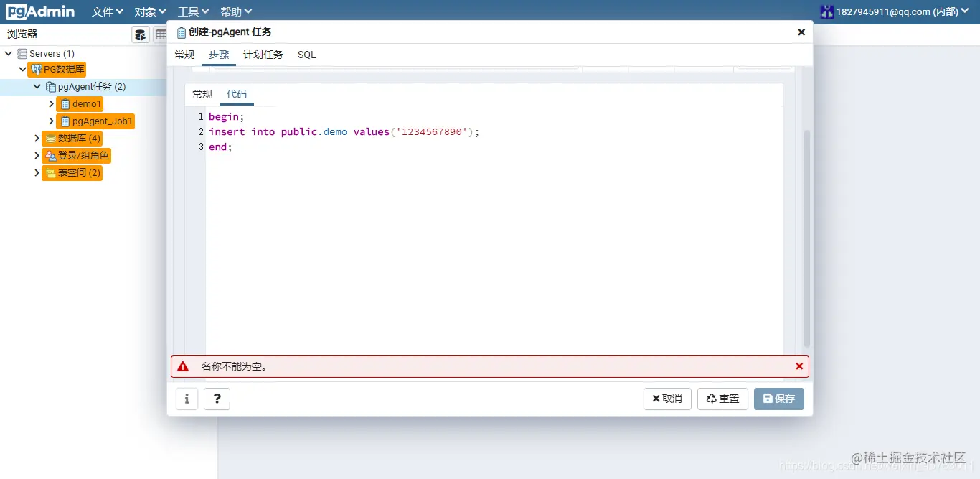Screen dimensions: 980x479
Task: Click the 浏览器 panel title
Action: pyautogui.click(x=22, y=34)
